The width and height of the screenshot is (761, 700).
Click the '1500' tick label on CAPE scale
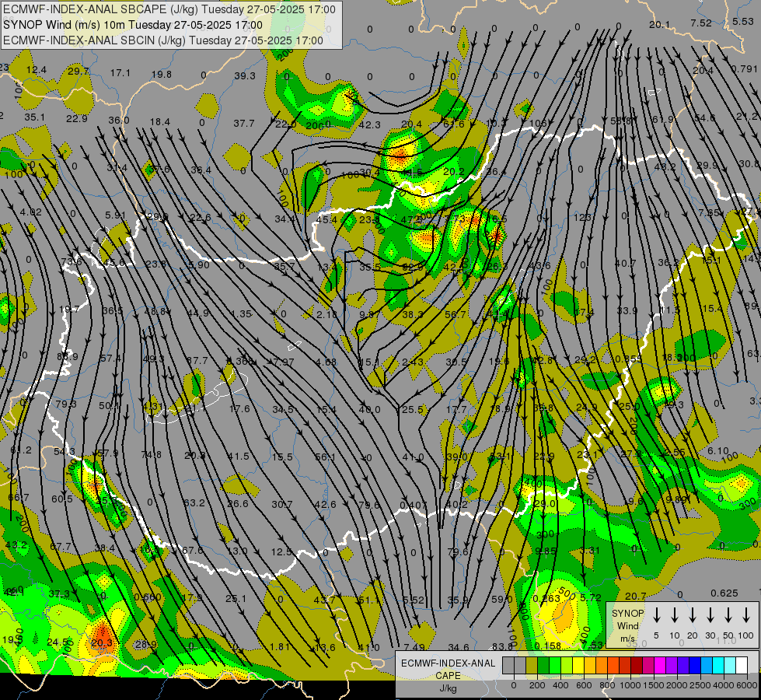(x=653, y=685)
